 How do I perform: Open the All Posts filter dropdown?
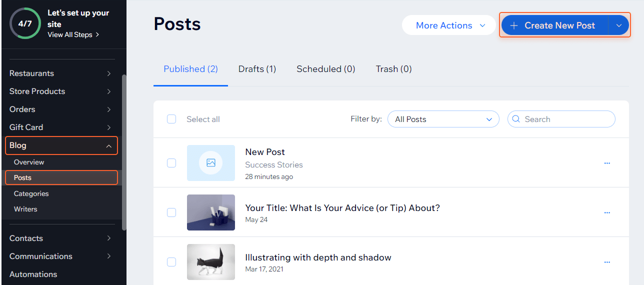click(443, 119)
